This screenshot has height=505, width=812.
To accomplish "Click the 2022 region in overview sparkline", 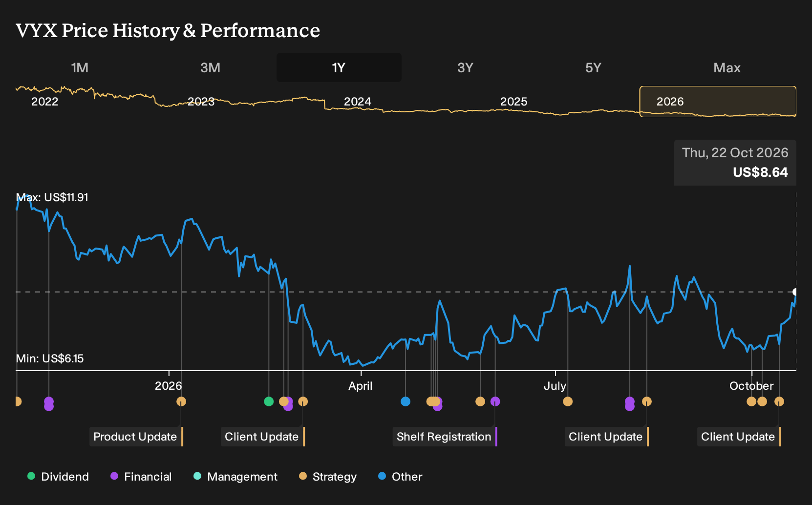I will point(44,102).
